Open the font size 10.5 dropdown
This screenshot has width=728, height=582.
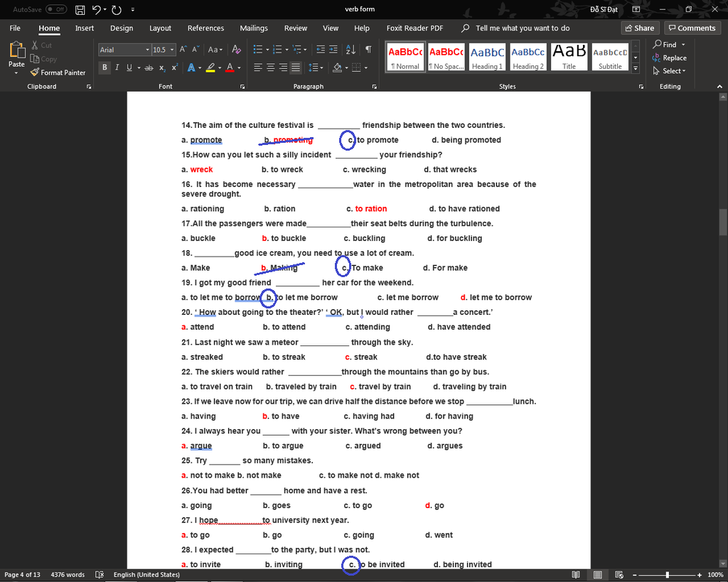[x=172, y=50]
